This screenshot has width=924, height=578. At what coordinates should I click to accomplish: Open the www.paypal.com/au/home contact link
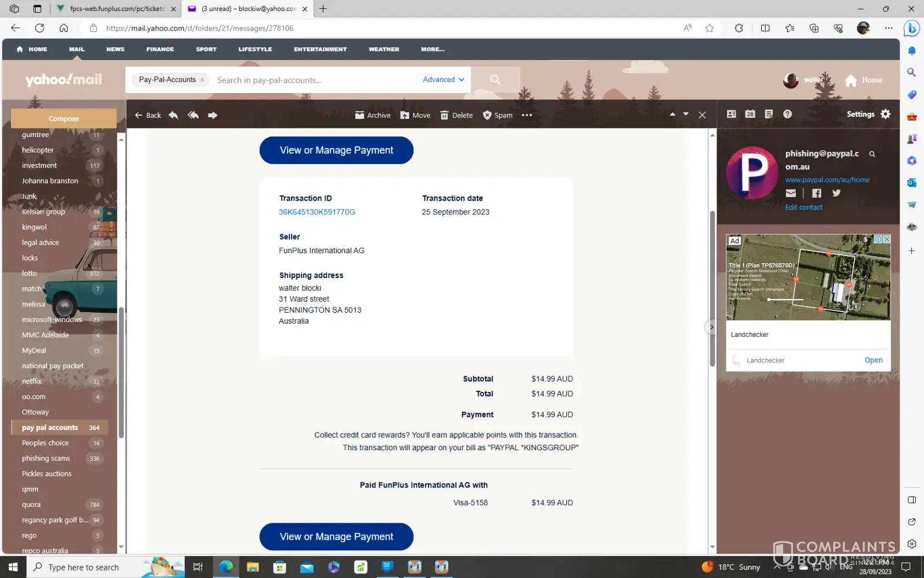coord(827,180)
